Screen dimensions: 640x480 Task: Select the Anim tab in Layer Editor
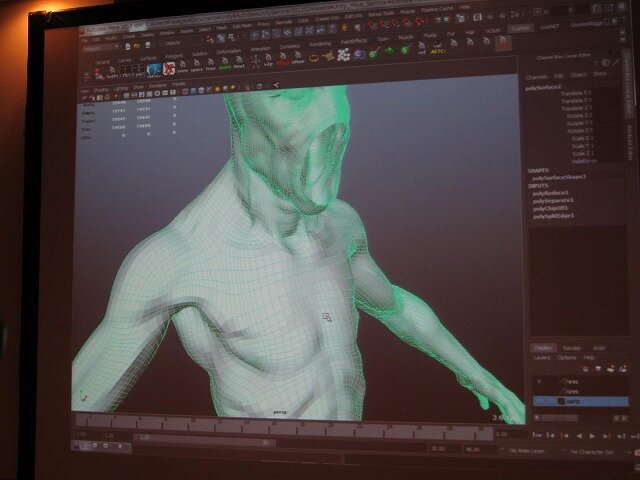(x=599, y=348)
